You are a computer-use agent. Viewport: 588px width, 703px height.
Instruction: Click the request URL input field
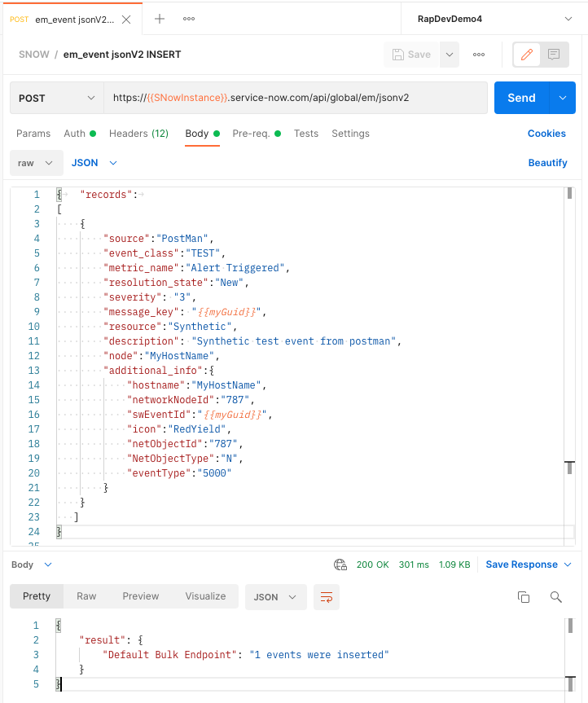(285, 98)
